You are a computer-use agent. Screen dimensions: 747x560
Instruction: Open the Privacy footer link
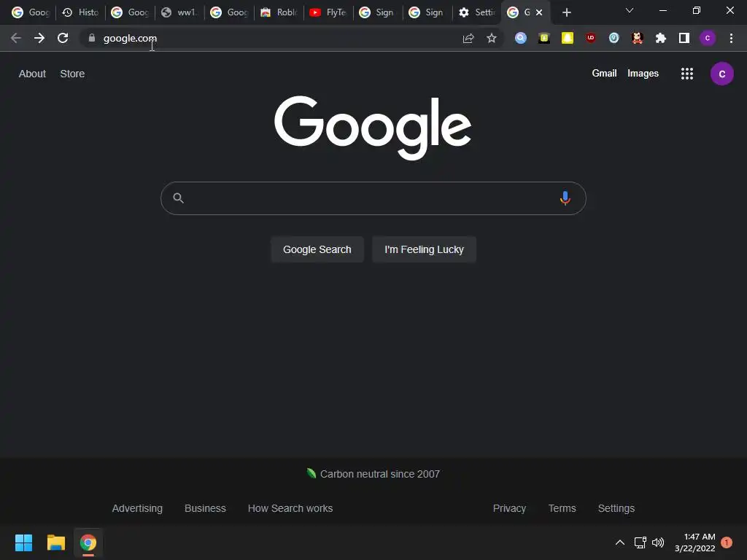coord(509,508)
